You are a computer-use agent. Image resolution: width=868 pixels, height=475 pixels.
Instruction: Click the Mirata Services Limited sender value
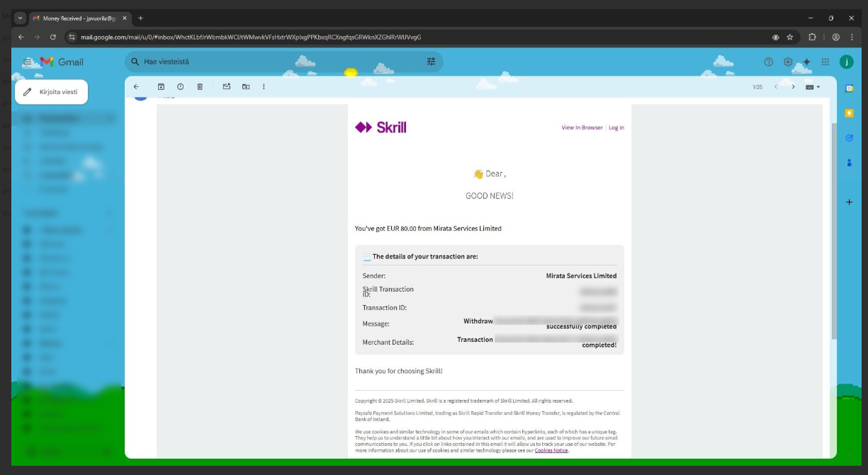(x=581, y=276)
